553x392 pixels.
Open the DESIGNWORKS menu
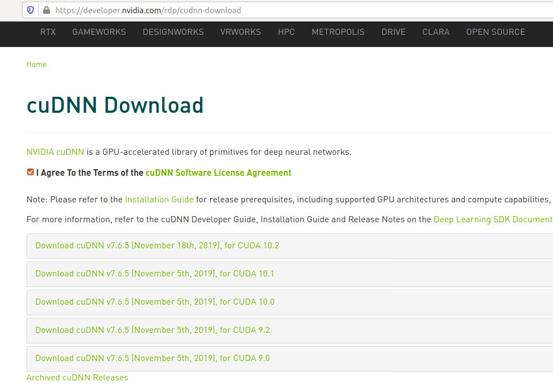[173, 32]
